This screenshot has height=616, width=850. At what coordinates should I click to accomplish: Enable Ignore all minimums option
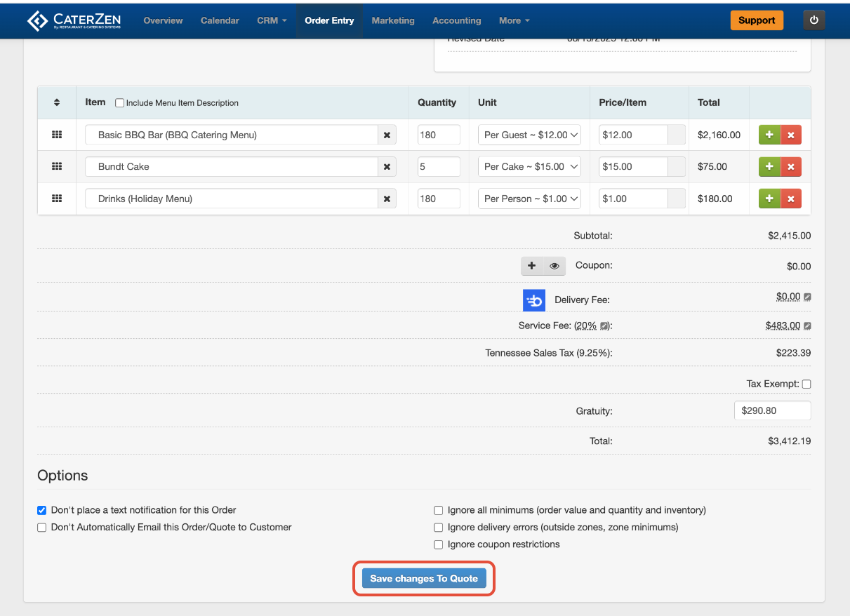click(x=439, y=510)
